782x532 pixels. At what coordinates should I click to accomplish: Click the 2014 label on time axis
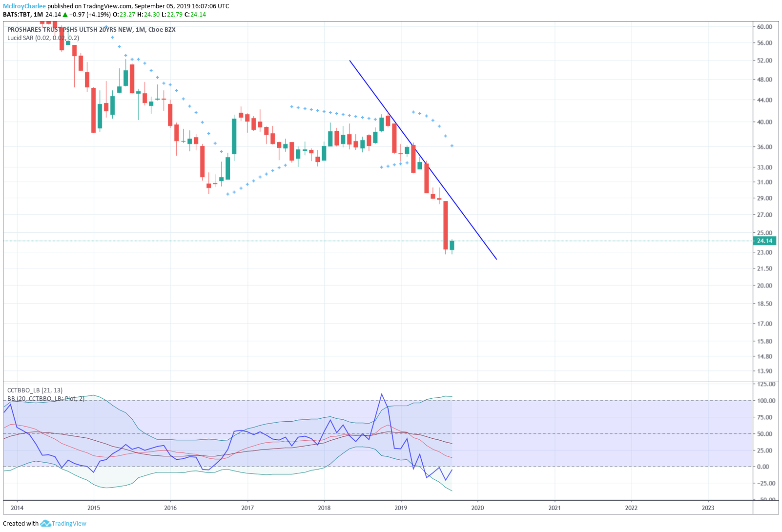[17, 508]
